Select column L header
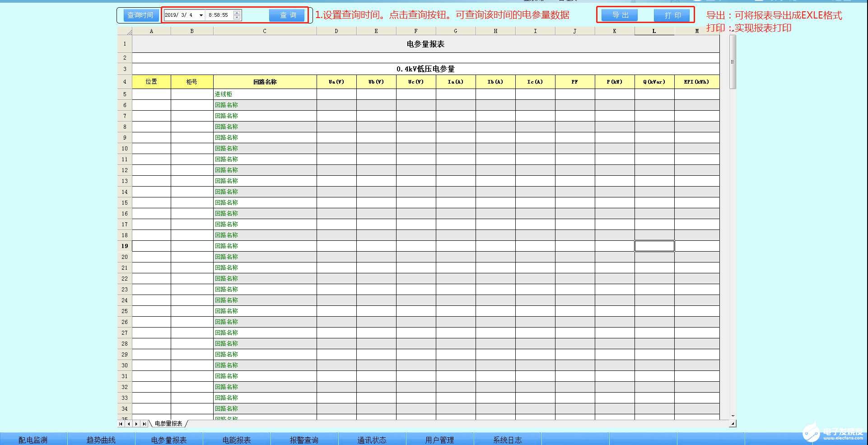The width and height of the screenshot is (868, 445). pyautogui.click(x=654, y=31)
